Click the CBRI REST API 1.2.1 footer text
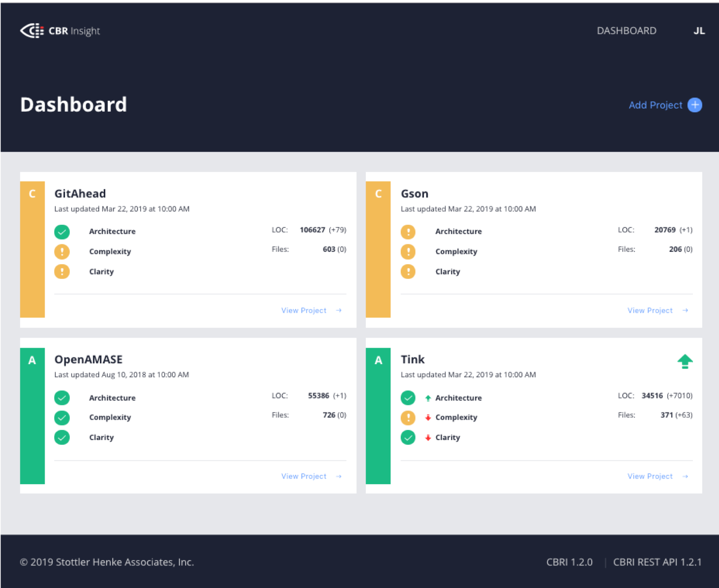719x588 pixels. point(657,562)
